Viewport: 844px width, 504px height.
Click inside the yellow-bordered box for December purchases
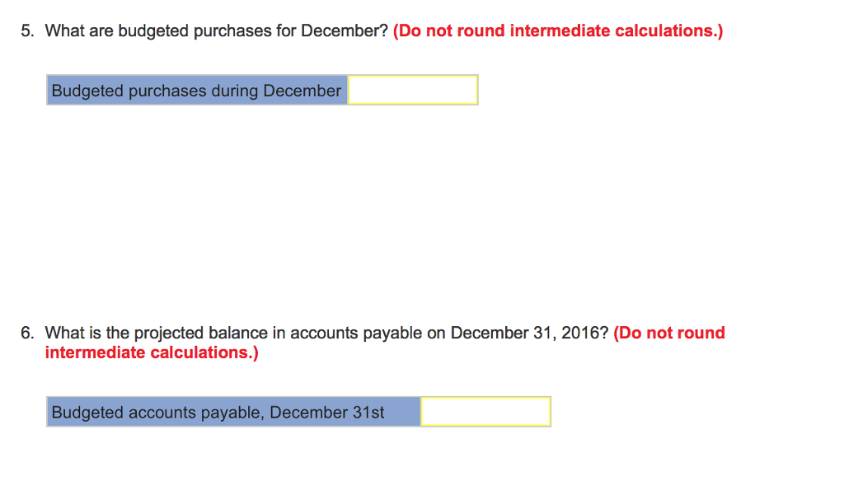[x=412, y=90]
